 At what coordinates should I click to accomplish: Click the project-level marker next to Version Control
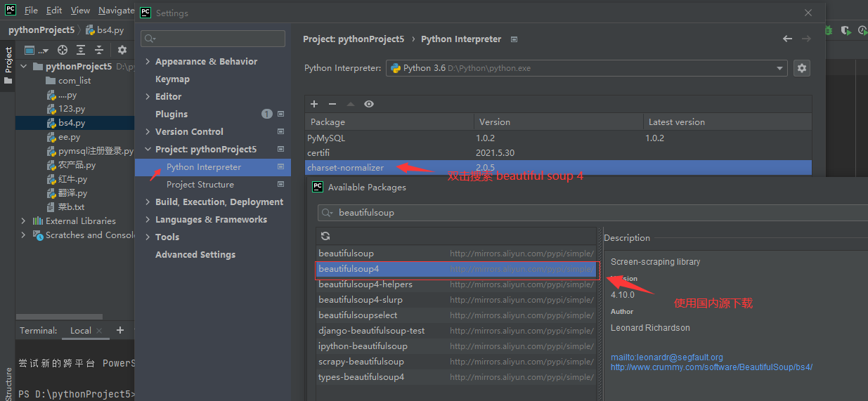click(x=281, y=131)
